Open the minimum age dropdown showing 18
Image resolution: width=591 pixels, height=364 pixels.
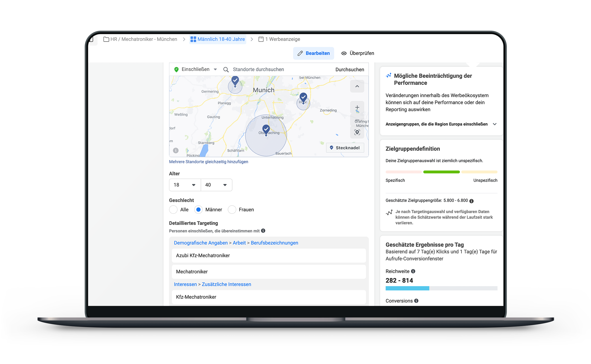tap(185, 185)
